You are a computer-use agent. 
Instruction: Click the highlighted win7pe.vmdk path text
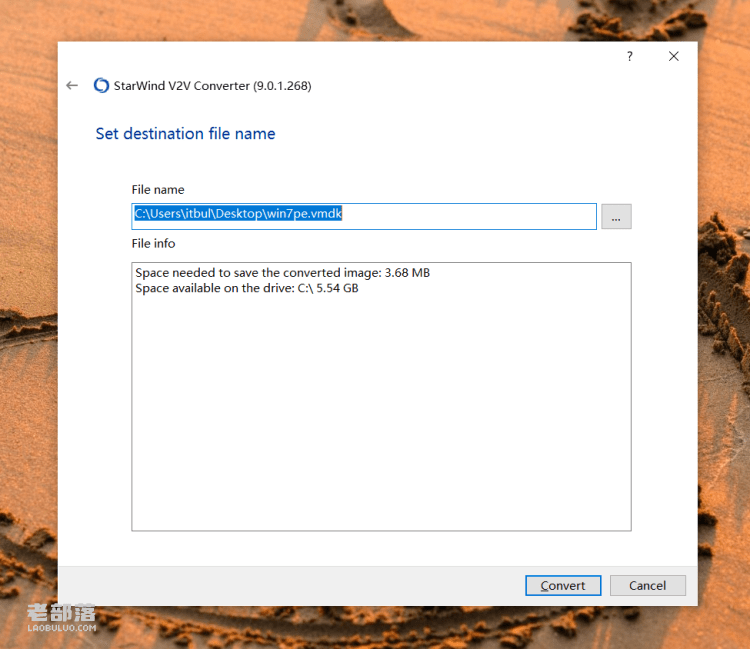(x=238, y=213)
